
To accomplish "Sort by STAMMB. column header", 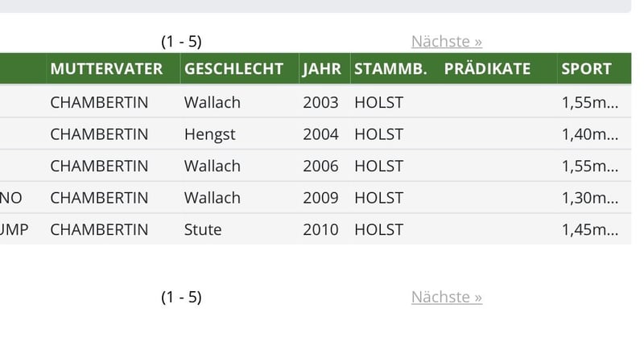I will [x=390, y=68].
